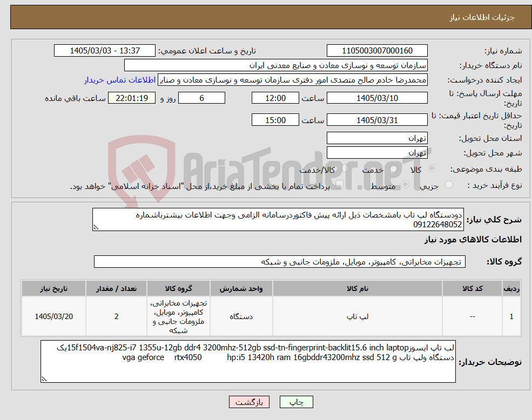Click the واحد شمارش column header
The width and height of the screenshot is (532, 420).
(x=241, y=288)
